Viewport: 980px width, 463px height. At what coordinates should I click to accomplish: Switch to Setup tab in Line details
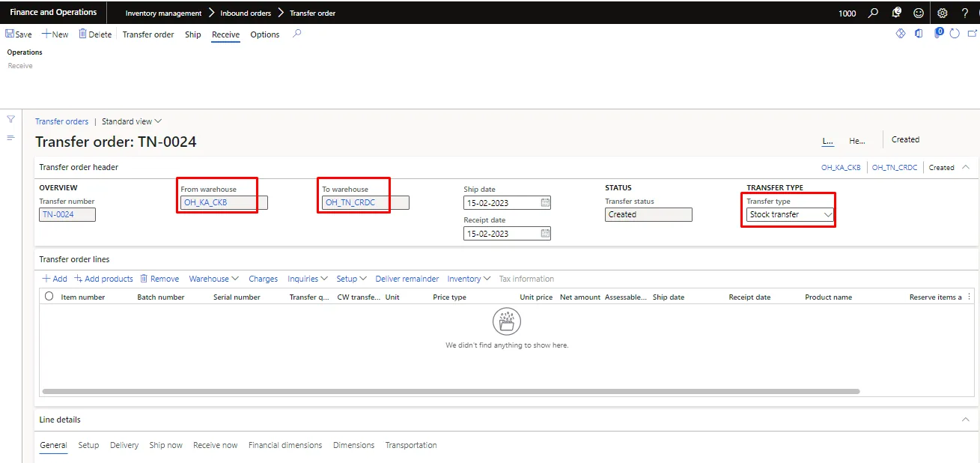coord(88,445)
